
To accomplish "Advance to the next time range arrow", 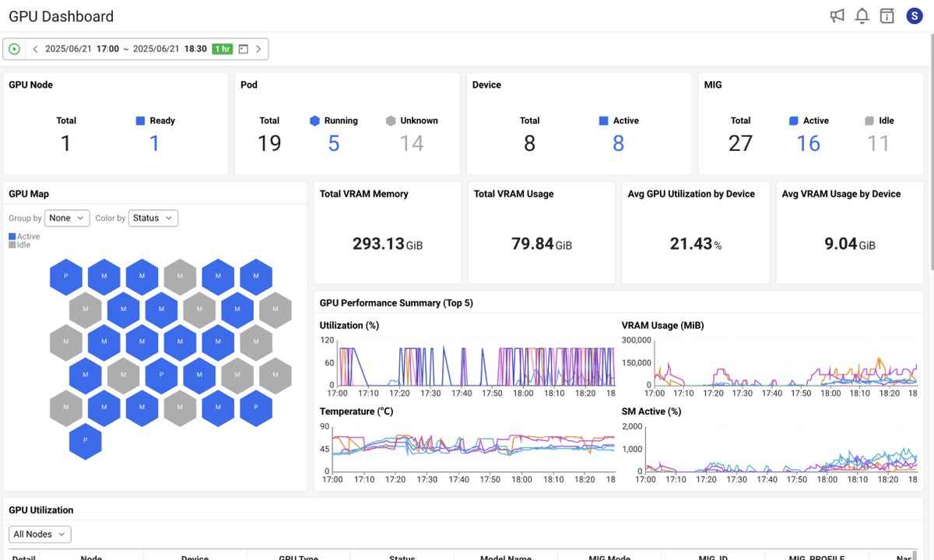I will pos(259,49).
